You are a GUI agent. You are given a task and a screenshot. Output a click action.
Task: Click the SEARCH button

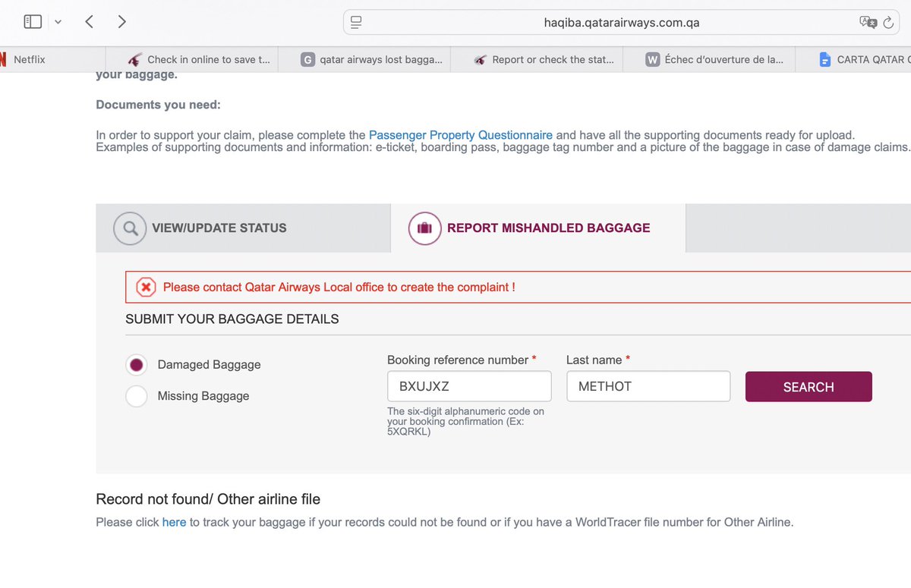click(809, 387)
